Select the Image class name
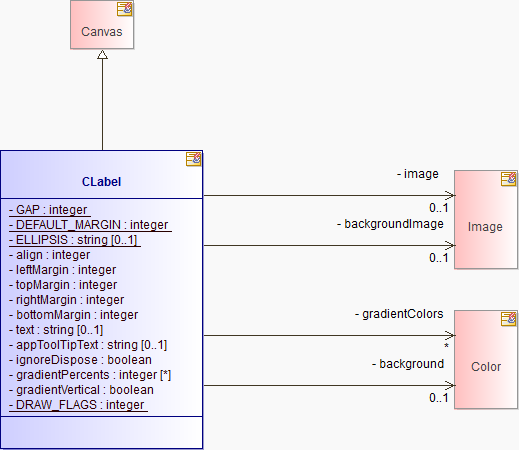 (485, 227)
